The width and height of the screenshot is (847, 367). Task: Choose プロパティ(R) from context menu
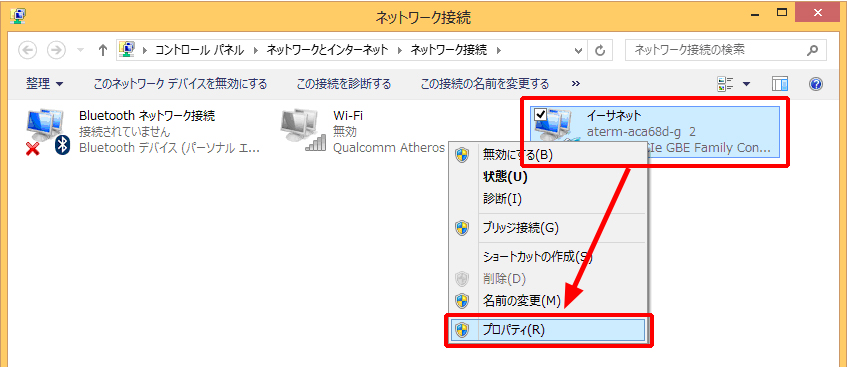pos(547,330)
